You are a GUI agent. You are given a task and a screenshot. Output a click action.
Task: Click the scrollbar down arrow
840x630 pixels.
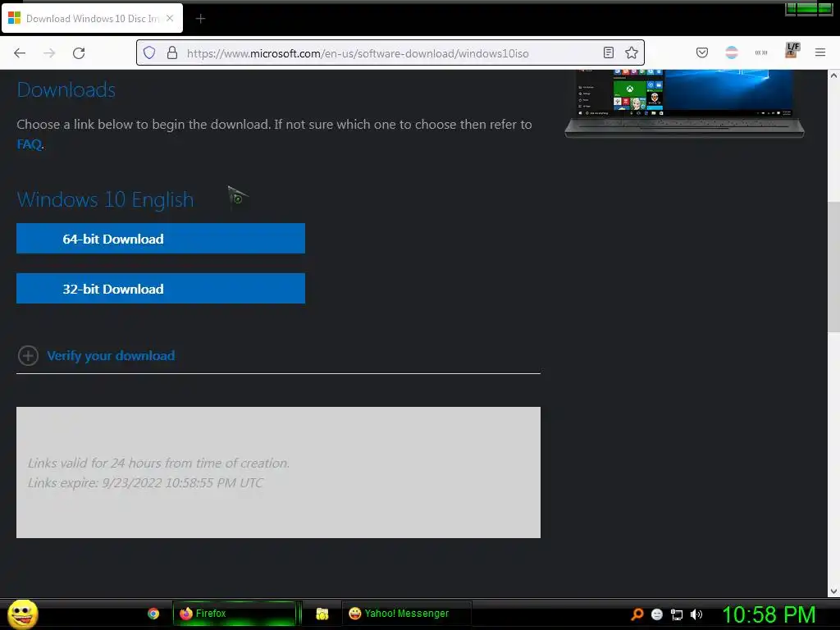point(833,591)
